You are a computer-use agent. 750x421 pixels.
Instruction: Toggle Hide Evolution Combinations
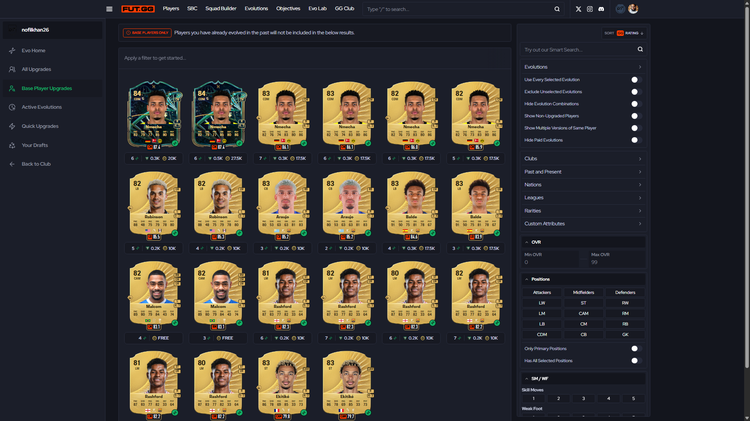pyautogui.click(x=635, y=104)
